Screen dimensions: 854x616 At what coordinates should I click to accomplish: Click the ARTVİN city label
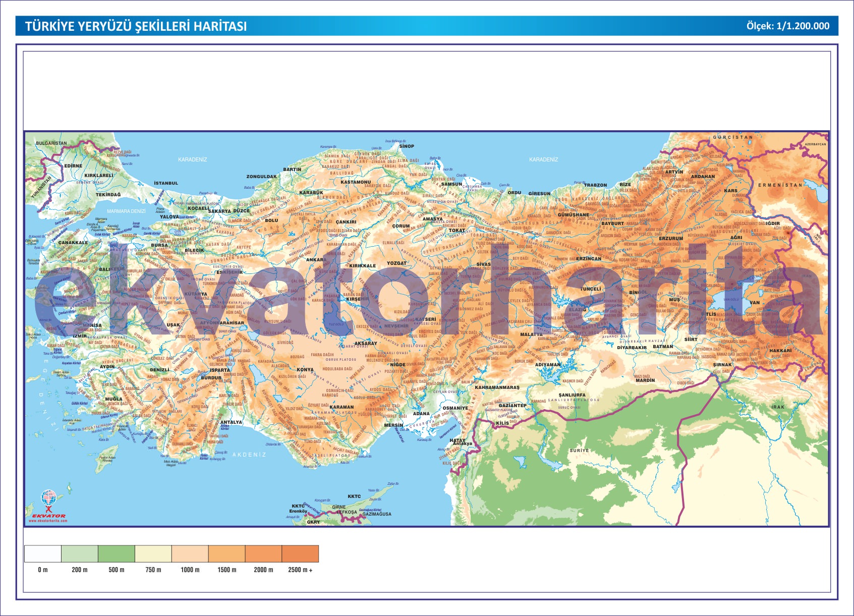coord(674,172)
